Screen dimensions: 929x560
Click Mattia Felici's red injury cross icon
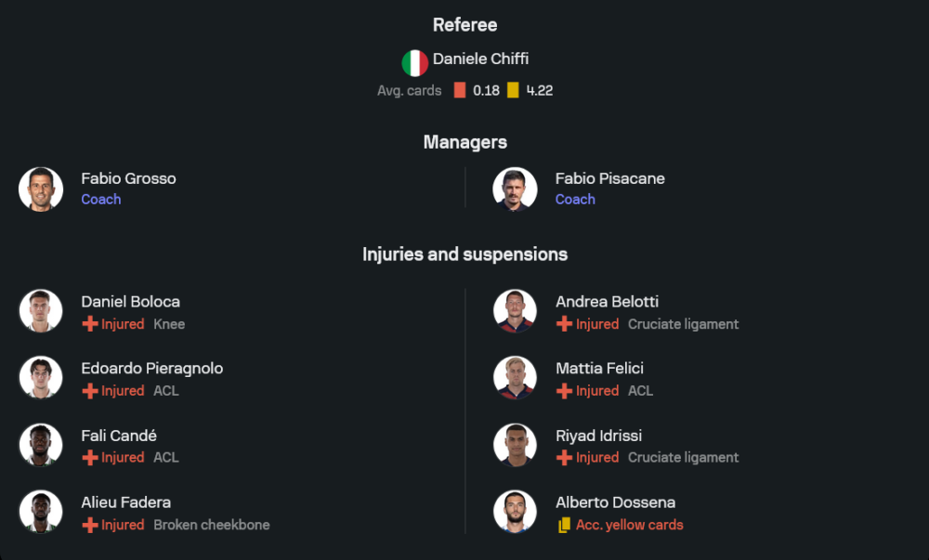(x=564, y=391)
